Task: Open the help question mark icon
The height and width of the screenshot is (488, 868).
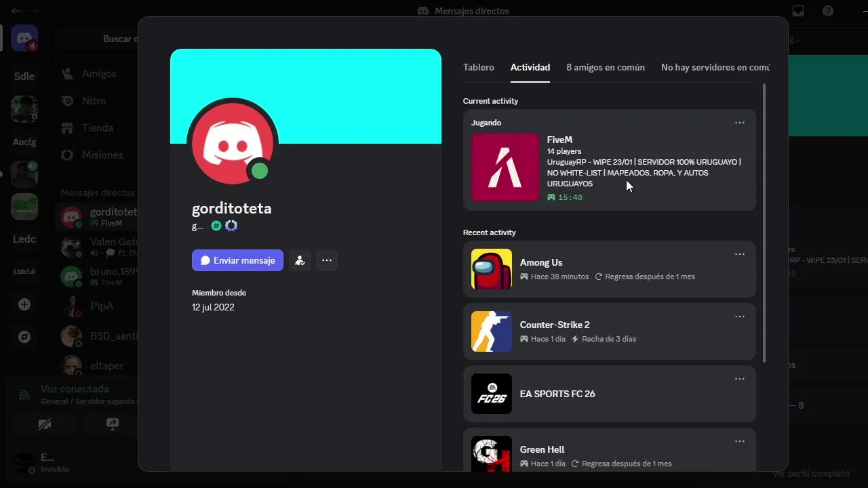Action: (x=828, y=11)
